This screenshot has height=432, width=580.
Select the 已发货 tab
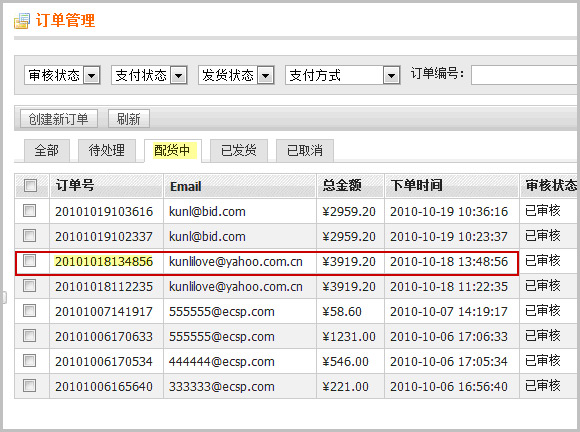click(x=239, y=151)
